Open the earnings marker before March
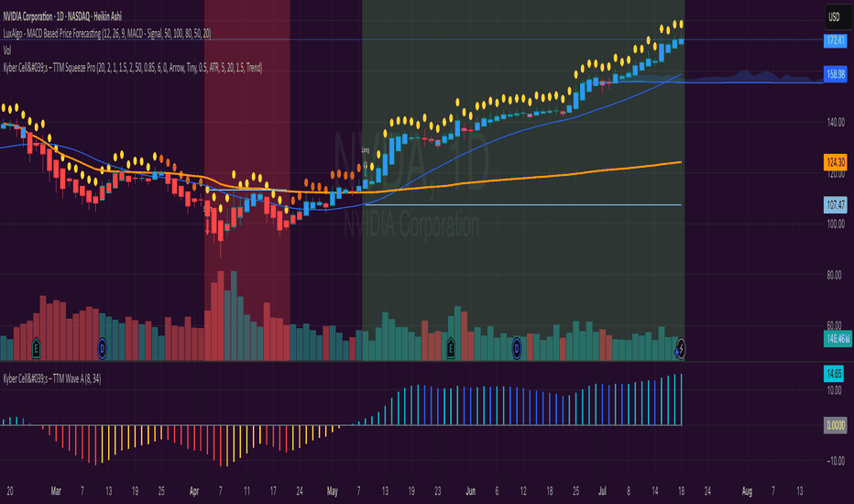 36,347
